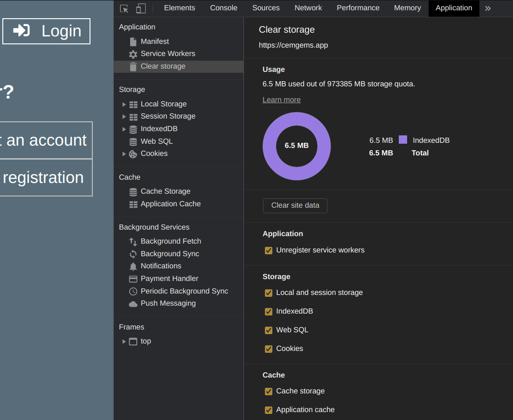The width and height of the screenshot is (513, 420).
Task: Click the purple IndexedDB legend swatch
Action: [403, 140]
